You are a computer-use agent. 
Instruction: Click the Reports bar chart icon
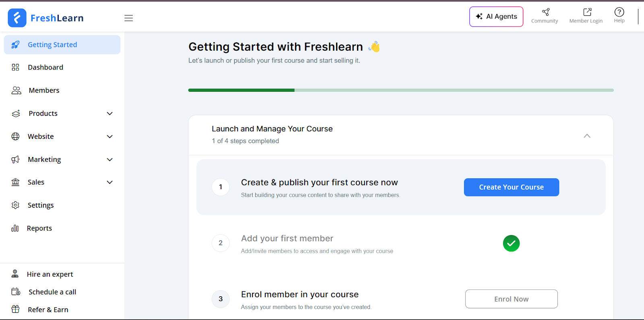point(15,228)
